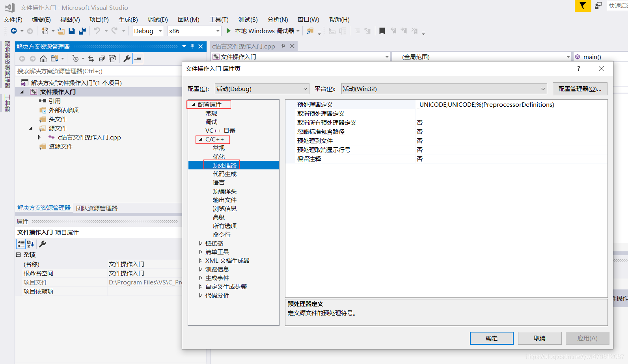The image size is (628, 364).
Task: Select 优化 under C/C++
Action: coord(219,156)
